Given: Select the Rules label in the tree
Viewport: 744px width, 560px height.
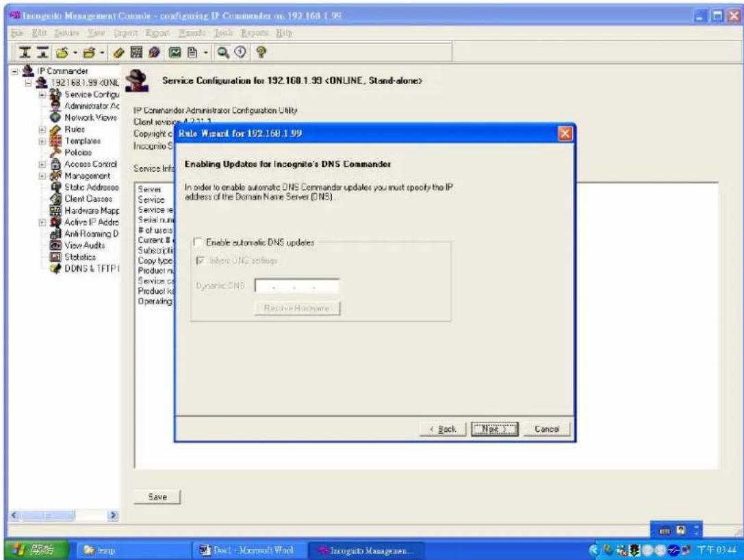Looking at the screenshot, I should 75,129.
